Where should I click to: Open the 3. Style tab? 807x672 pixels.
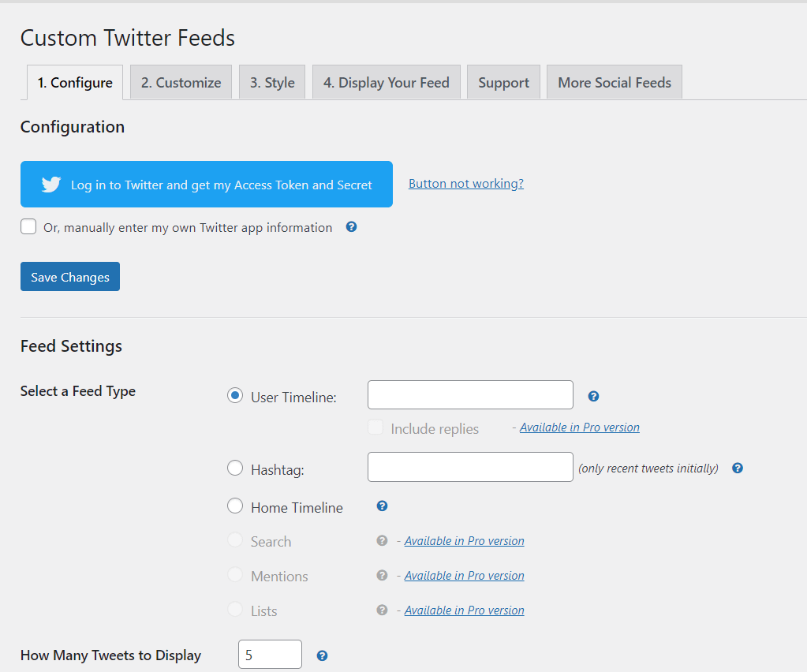pos(272,82)
